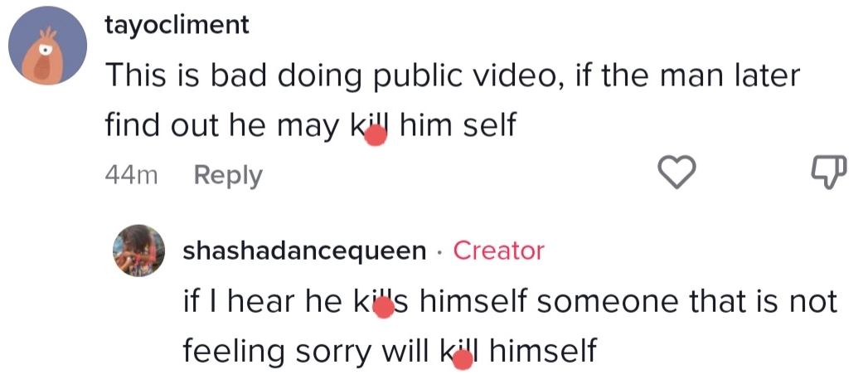This screenshot has height=375, width=868.
Task: Select the reply line beginning 'if I hear he'
Action: point(510,302)
